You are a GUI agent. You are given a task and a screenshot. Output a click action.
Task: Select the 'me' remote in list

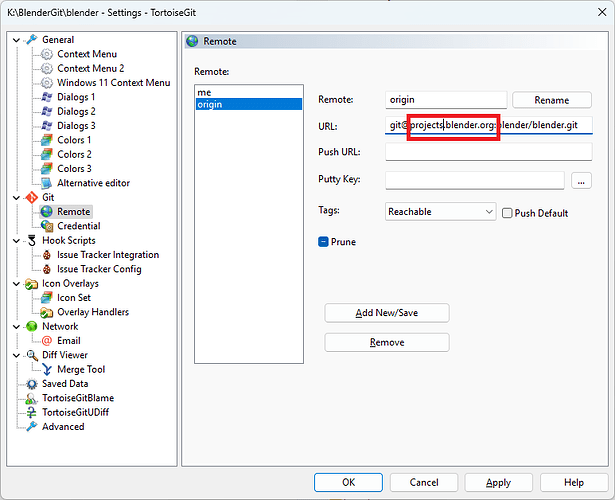pyautogui.click(x=249, y=93)
